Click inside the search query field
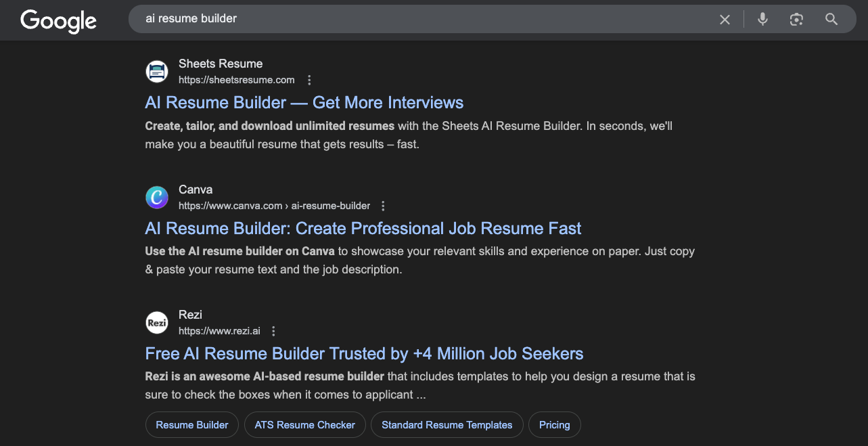 point(426,19)
